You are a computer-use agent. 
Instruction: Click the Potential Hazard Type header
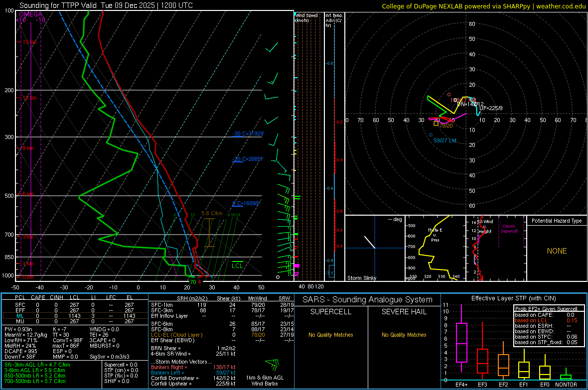coord(557,221)
